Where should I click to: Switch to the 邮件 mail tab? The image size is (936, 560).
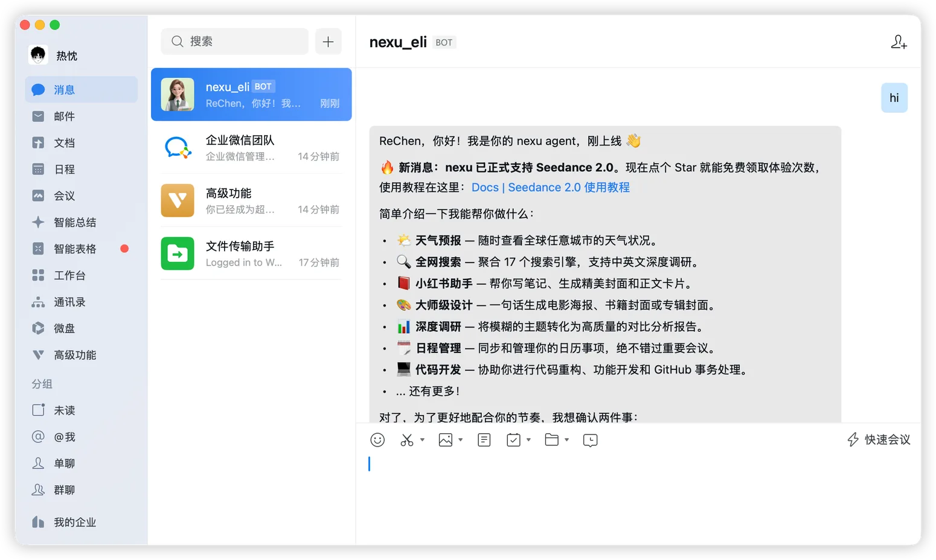pyautogui.click(x=63, y=116)
